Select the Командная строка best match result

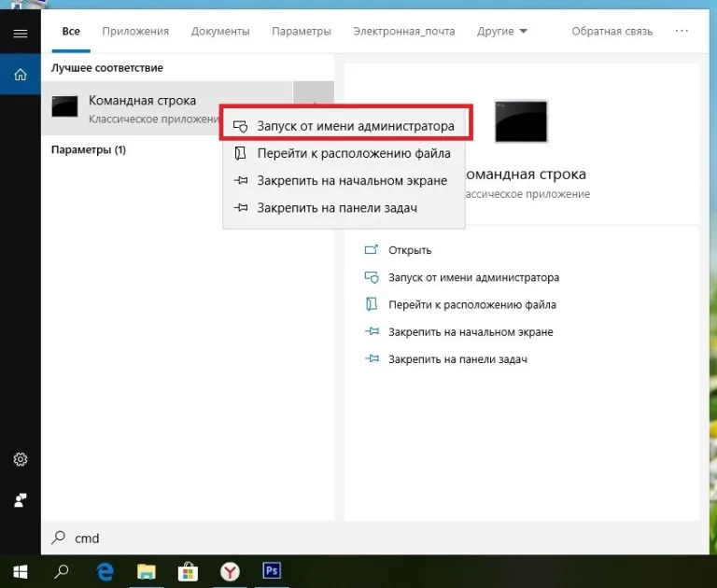pos(166,108)
